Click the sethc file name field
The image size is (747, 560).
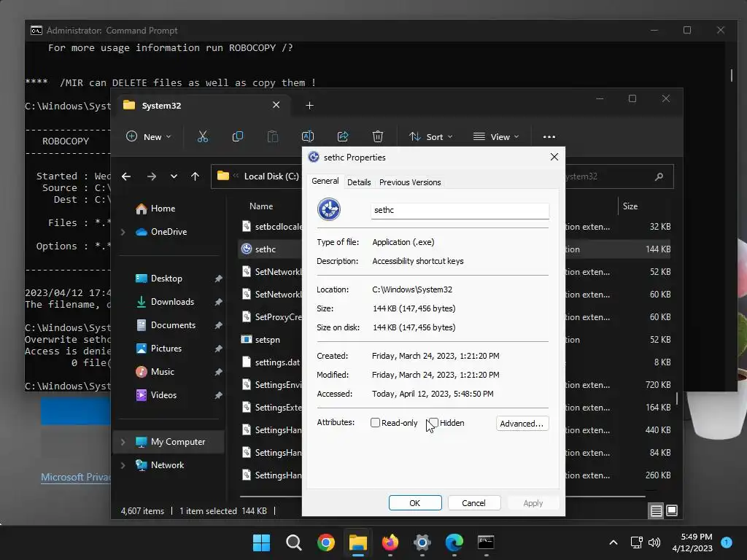click(x=460, y=211)
